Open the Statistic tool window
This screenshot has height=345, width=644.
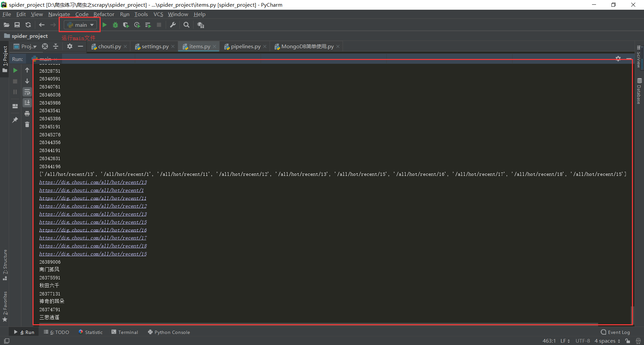click(91, 332)
